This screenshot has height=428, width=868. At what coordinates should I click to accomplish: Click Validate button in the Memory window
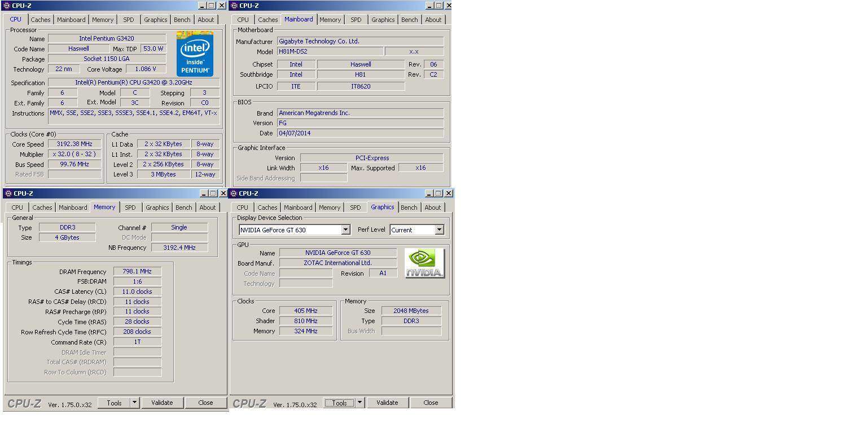pos(162,403)
